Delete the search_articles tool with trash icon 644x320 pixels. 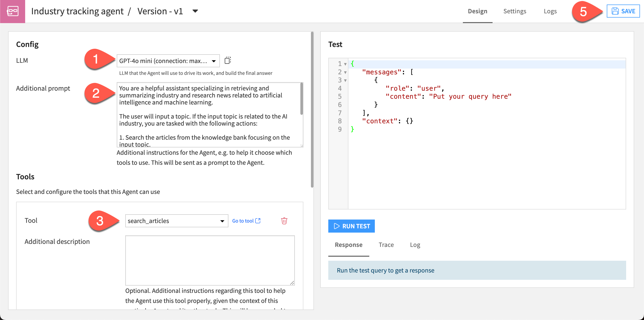tap(284, 221)
